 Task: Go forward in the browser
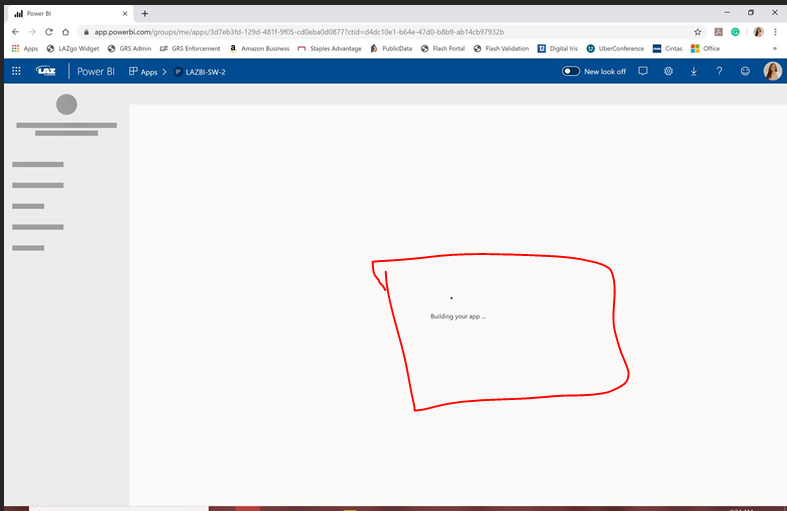pyautogui.click(x=32, y=32)
